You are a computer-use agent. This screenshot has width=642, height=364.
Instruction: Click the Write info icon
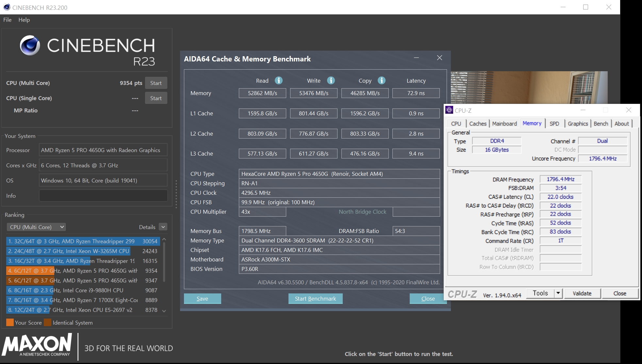pos(331,80)
